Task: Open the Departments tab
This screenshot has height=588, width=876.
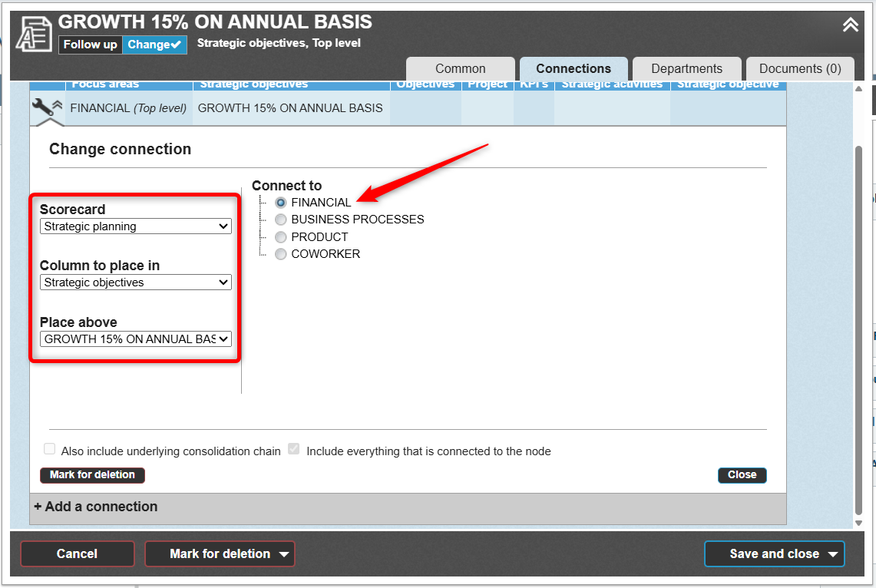Action: point(686,68)
